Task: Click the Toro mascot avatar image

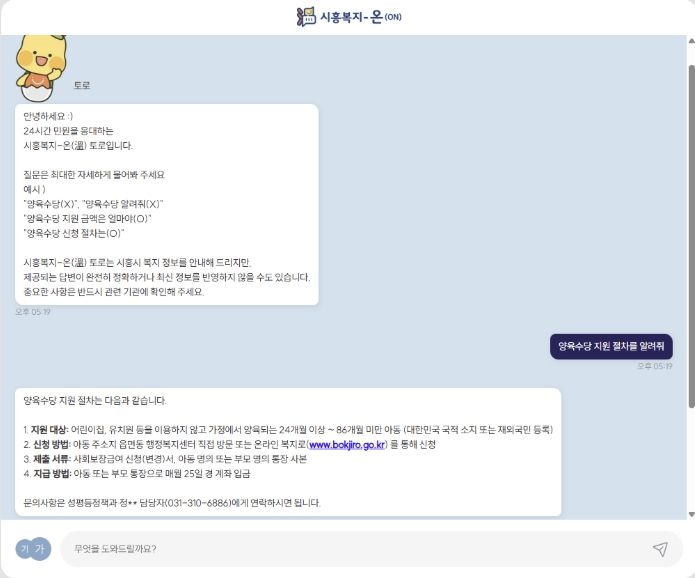Action: 41,68
